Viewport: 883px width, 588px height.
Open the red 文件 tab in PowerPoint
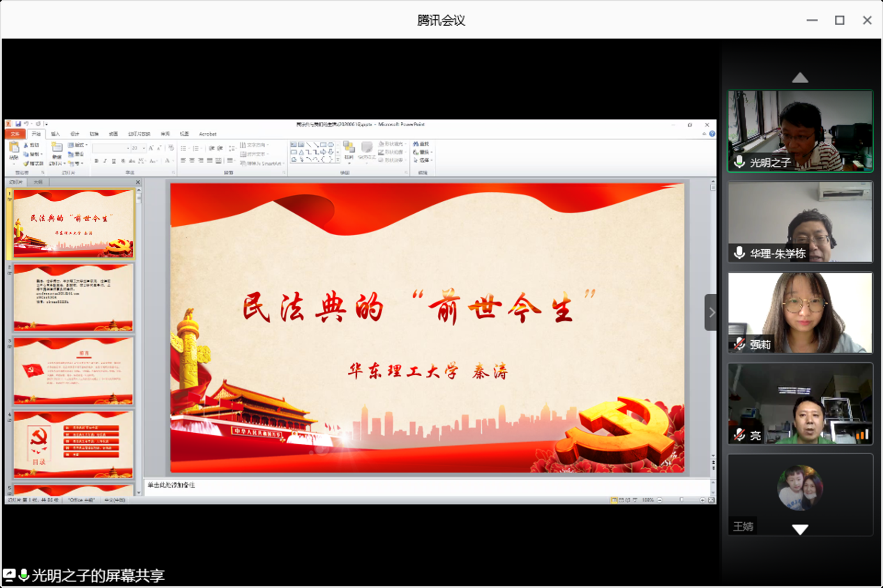[15, 134]
